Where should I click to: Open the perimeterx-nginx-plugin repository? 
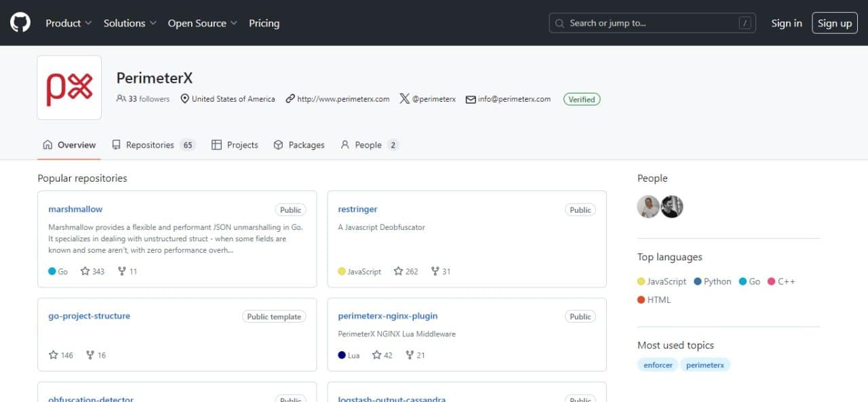coord(388,316)
